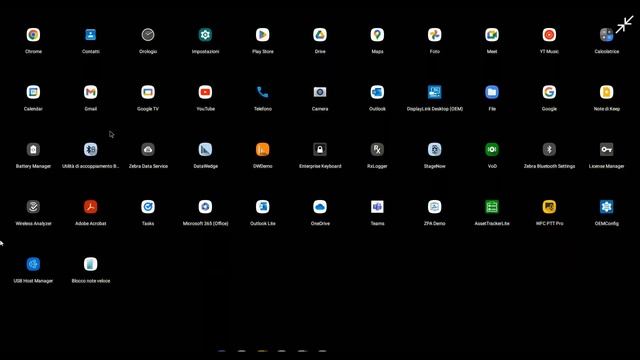Viewport: 640px width, 360px height.
Task: Open Battery Manager
Action: pos(33,150)
